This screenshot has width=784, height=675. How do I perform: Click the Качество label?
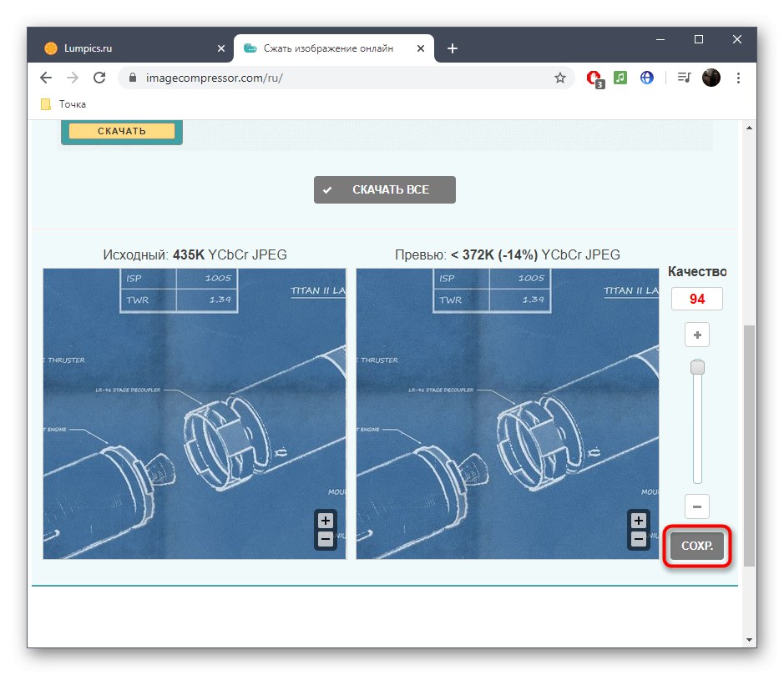697,271
